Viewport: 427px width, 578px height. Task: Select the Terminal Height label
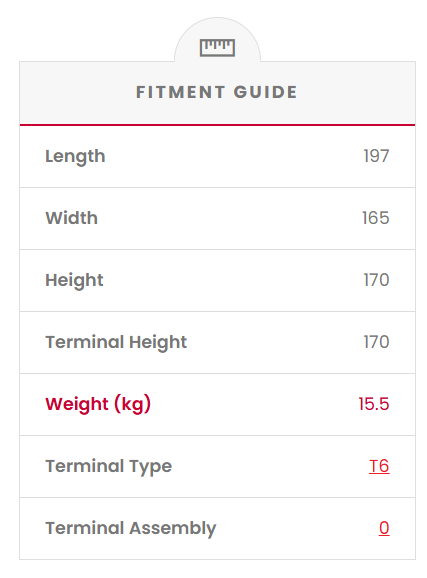116,342
